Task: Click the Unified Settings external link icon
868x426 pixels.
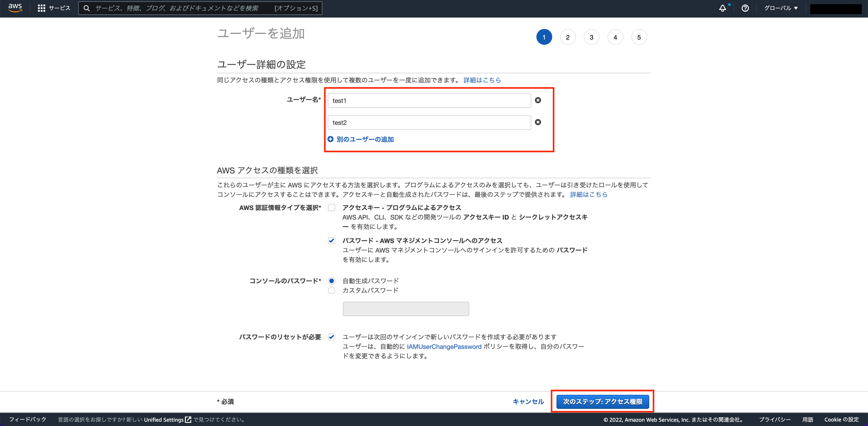Action: tap(188, 419)
